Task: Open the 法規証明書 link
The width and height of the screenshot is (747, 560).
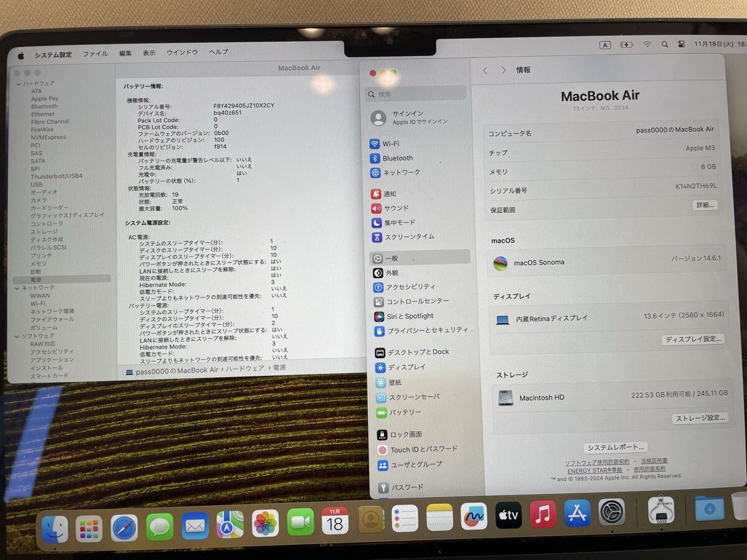Action: tap(654, 461)
